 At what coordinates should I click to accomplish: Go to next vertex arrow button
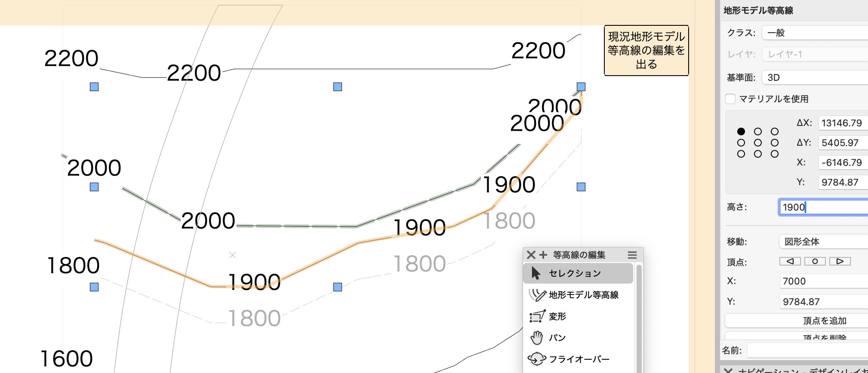(840, 261)
